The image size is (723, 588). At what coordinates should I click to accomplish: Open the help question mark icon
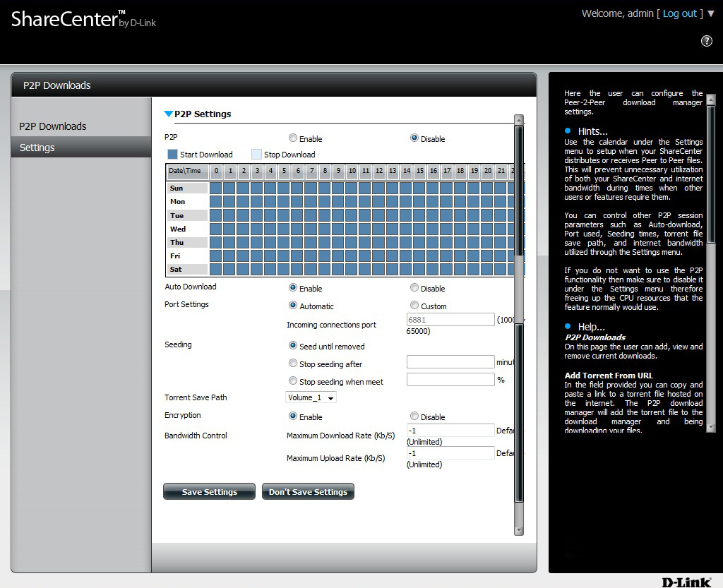[706, 41]
